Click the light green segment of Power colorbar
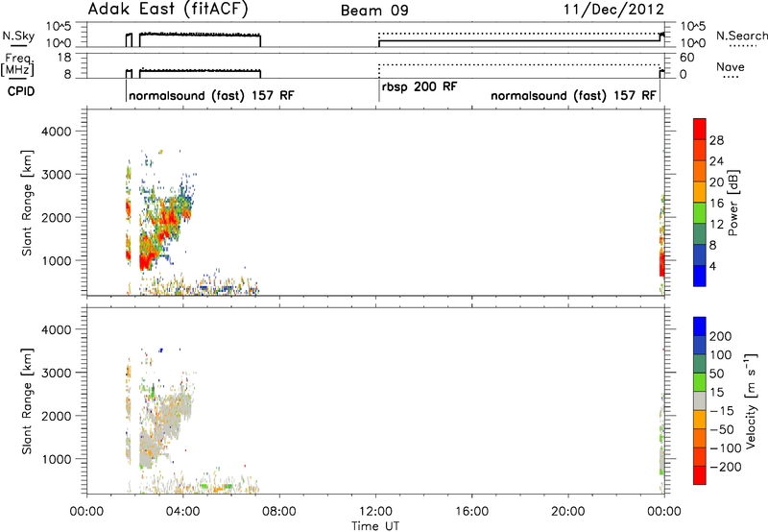 click(x=700, y=212)
